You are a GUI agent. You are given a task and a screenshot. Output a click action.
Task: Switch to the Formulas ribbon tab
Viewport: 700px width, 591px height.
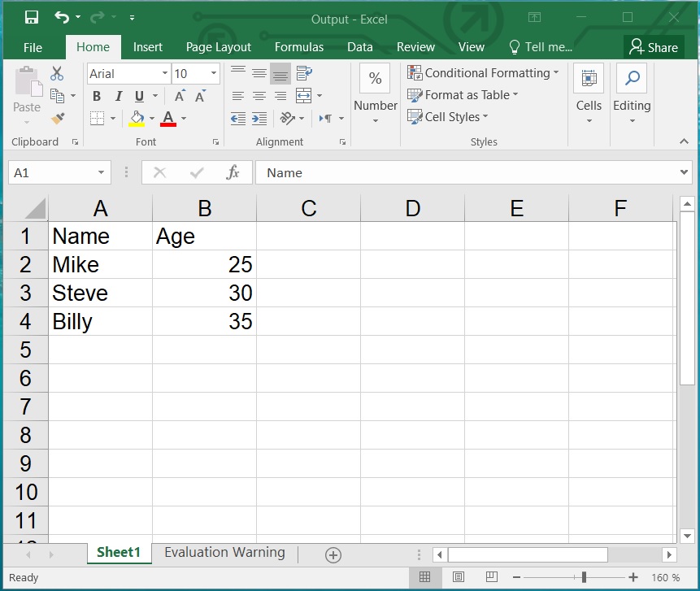click(298, 47)
